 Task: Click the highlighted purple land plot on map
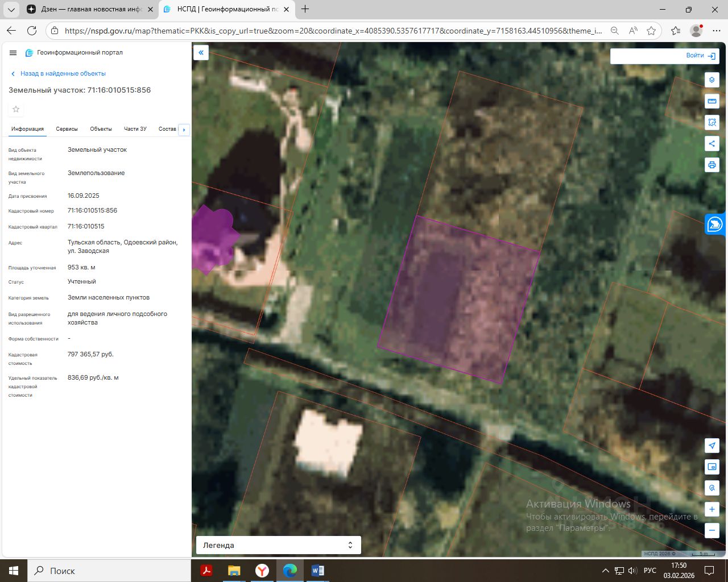click(458, 299)
